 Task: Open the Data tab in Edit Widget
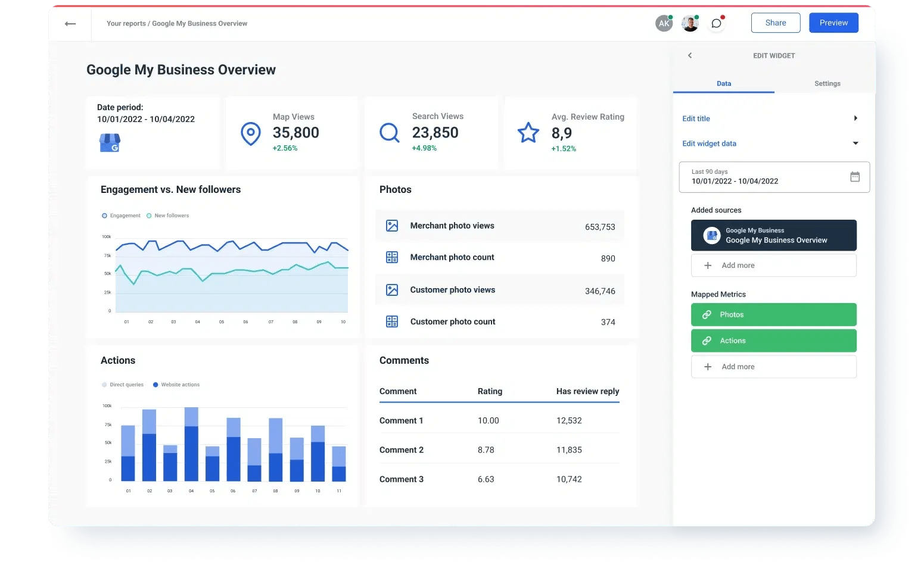click(723, 83)
